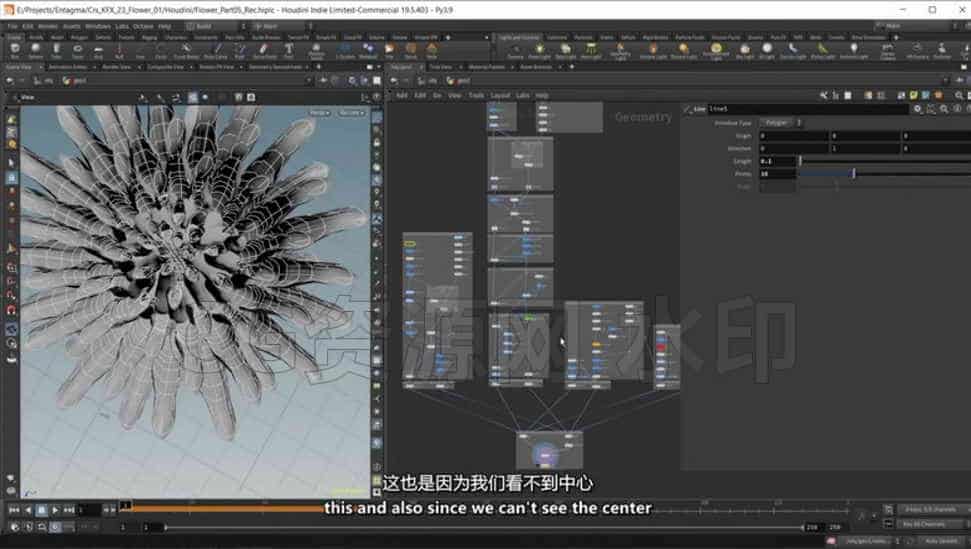
Task: Switch to the Rigging shelf tab
Action: tap(150, 37)
